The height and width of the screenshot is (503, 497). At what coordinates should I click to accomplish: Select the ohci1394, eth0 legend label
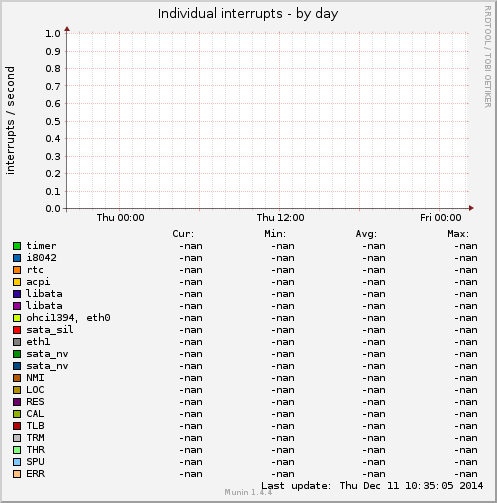pos(68,318)
